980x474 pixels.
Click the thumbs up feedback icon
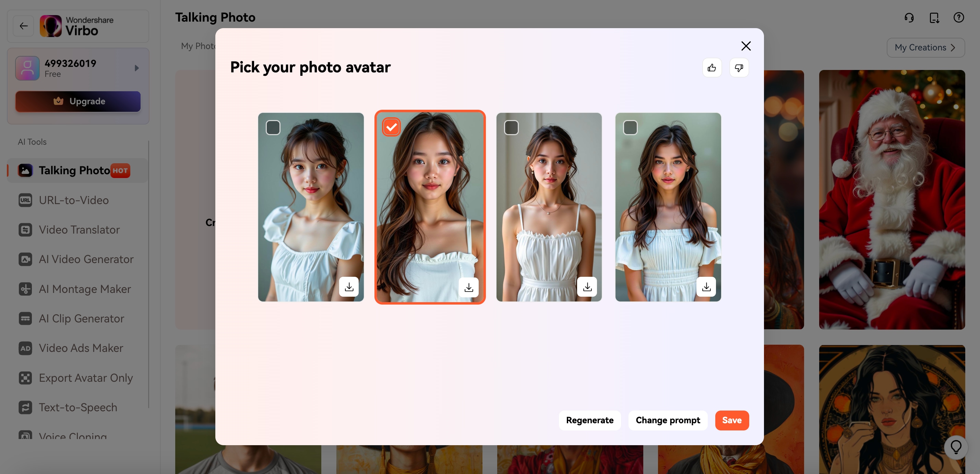click(712, 68)
